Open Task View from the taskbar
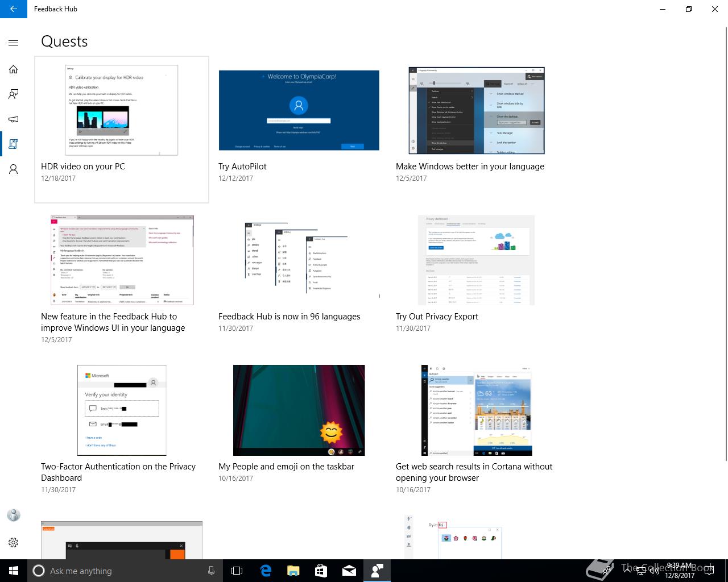 [x=237, y=571]
